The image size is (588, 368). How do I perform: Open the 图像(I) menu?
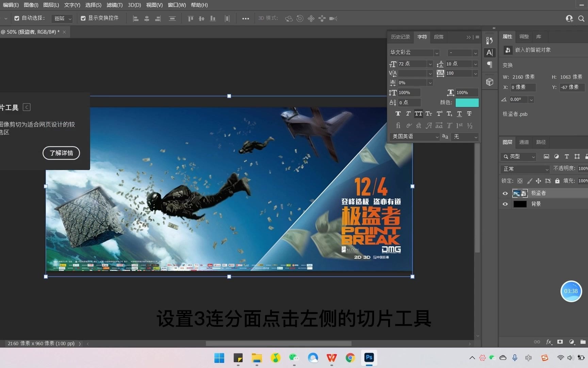click(x=31, y=5)
